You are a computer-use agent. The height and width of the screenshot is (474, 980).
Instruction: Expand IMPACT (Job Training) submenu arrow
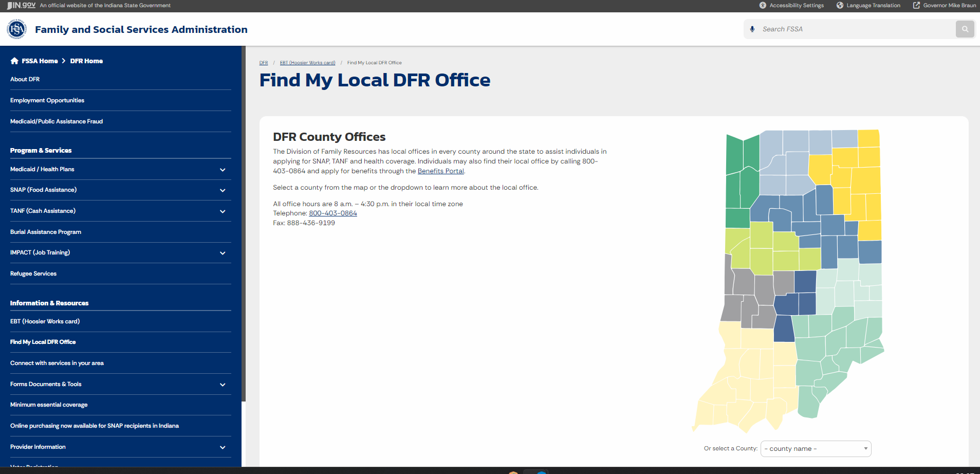[x=223, y=253]
